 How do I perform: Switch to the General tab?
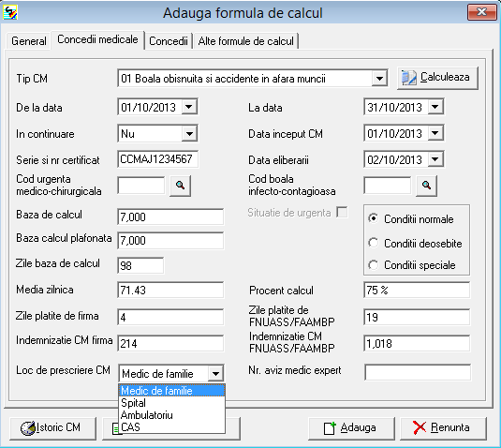click(29, 41)
